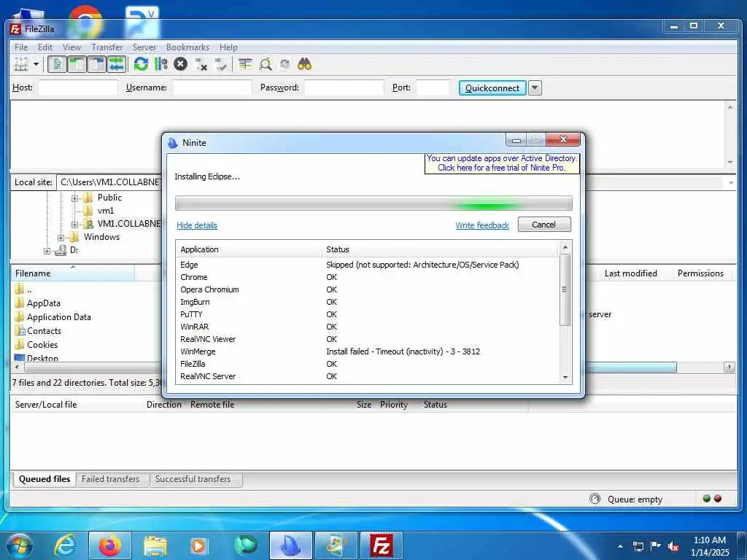Sort local files by Filename column
This screenshot has height=560, width=747.
coord(73,273)
